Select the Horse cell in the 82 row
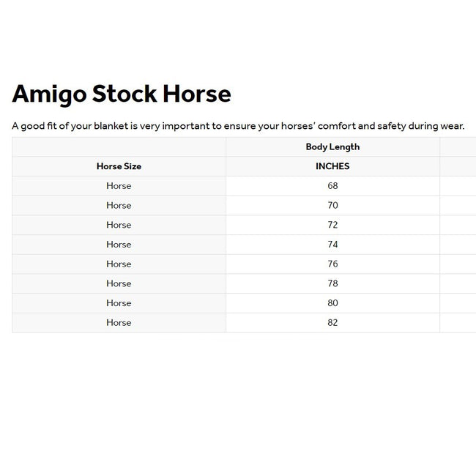This screenshot has height=476, width=476. [x=119, y=323]
